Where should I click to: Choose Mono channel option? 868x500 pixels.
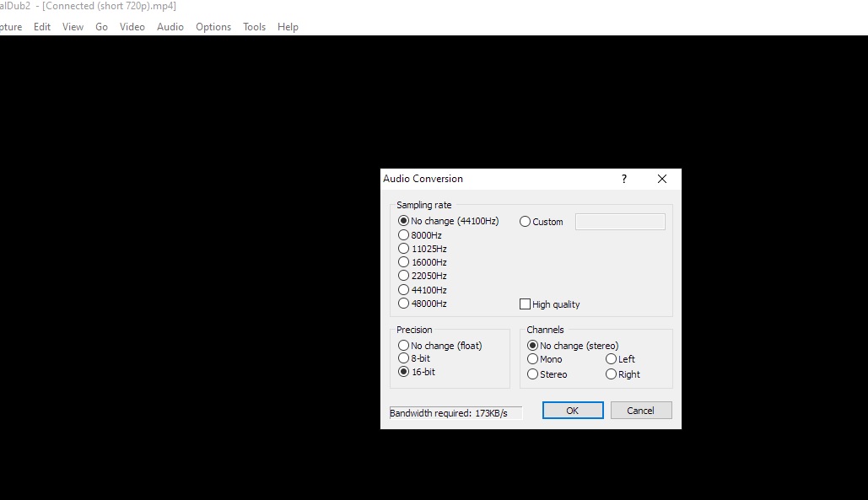pyautogui.click(x=545, y=359)
